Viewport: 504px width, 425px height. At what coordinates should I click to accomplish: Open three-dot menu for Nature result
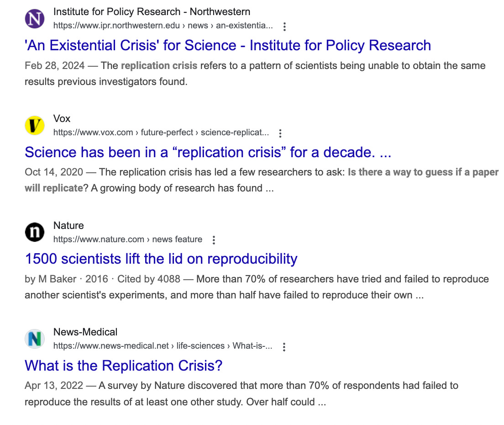pyautogui.click(x=214, y=240)
